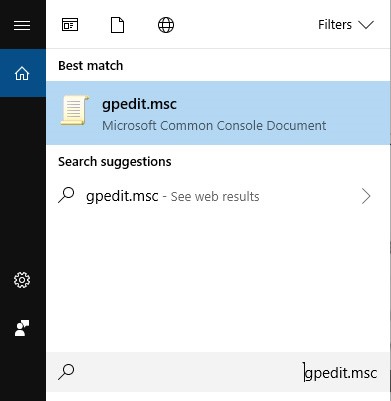
Task: Filter results by Documents icon
Action: click(x=117, y=25)
